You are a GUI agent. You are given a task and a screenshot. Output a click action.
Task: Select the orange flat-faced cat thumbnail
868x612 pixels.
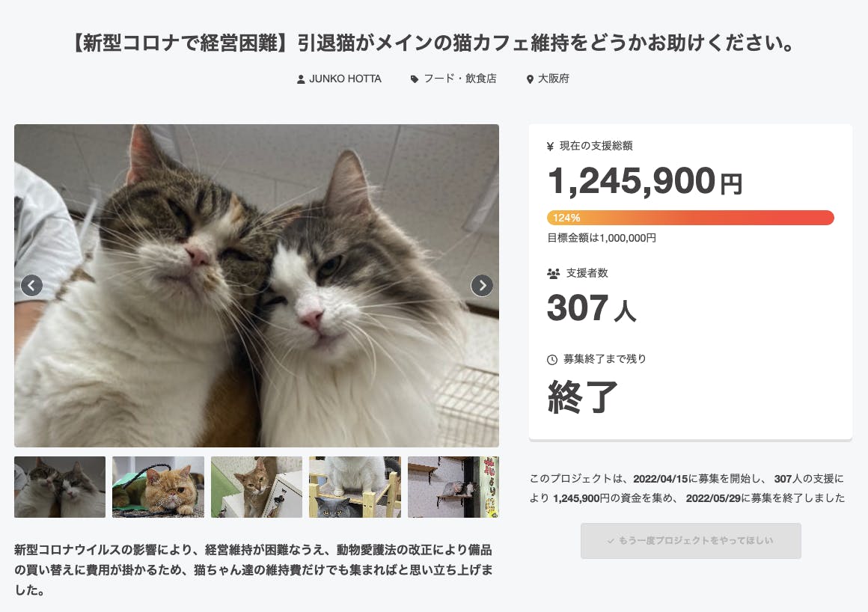(x=158, y=487)
